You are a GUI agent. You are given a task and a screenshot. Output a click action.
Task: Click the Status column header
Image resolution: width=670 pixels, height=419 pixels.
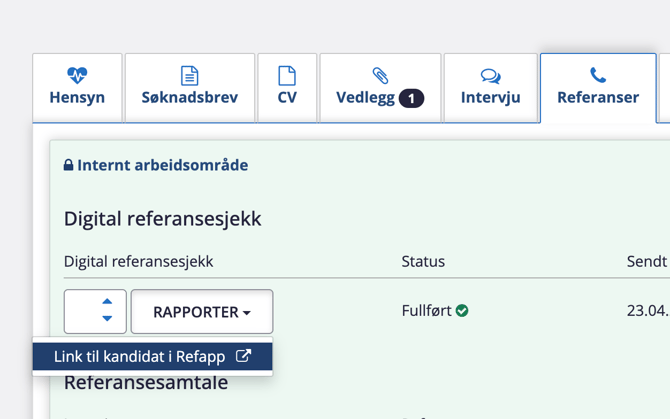pyautogui.click(x=423, y=261)
